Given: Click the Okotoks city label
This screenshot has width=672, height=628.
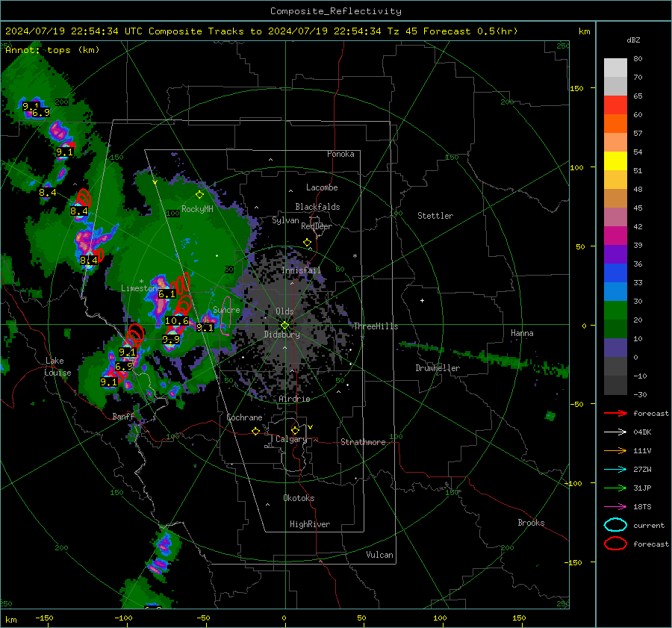Looking at the screenshot, I should click(x=299, y=497).
